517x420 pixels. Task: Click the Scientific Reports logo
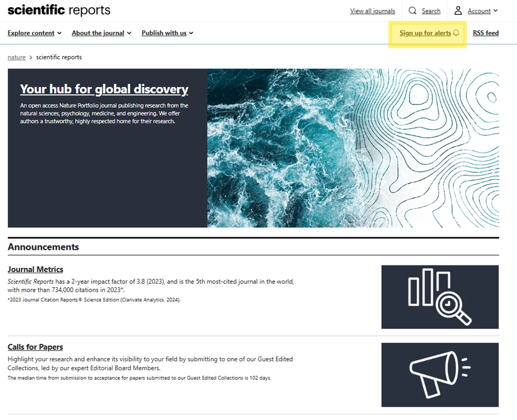point(59,10)
